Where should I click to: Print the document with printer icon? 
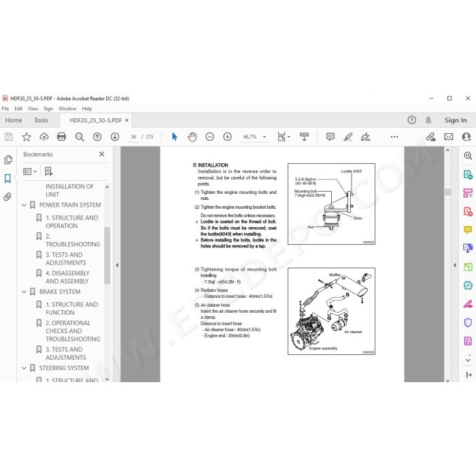click(x=62, y=137)
